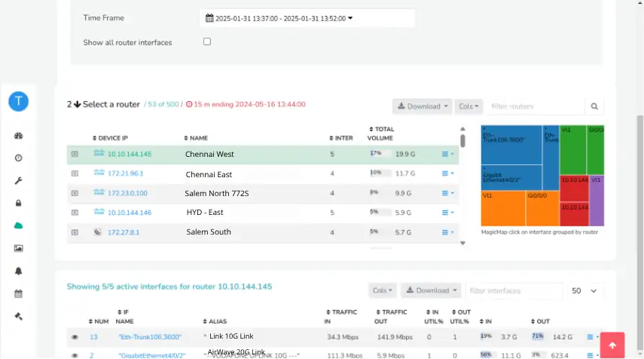Click orange Vl1 block in MagicMap
This screenshot has height=359, width=644.
pos(503,208)
